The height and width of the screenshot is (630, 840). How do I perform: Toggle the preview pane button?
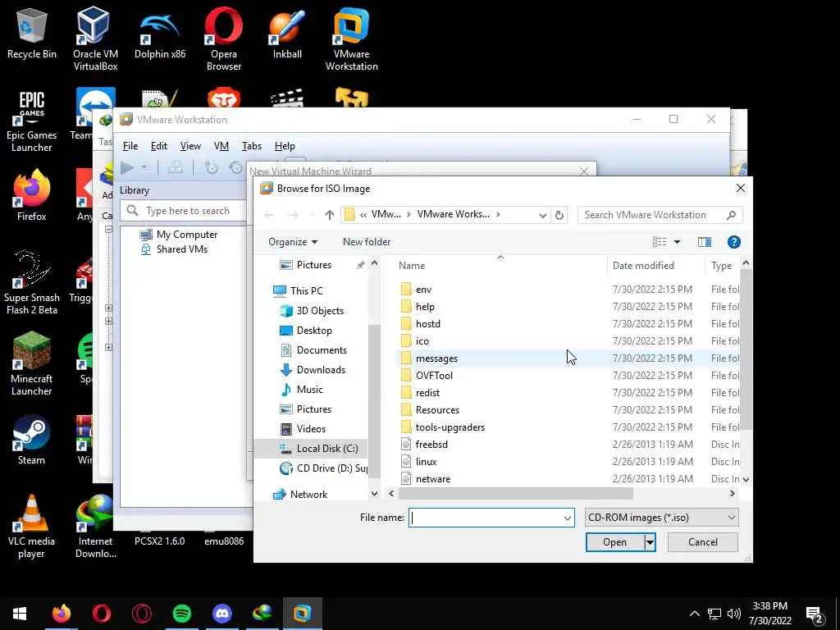705,242
